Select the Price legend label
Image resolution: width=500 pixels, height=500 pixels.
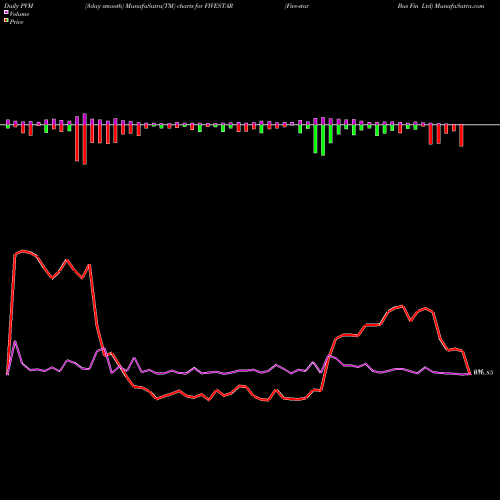(x=16, y=22)
